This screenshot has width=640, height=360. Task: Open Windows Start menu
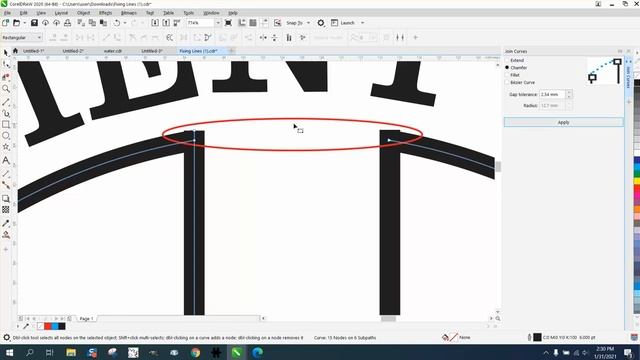[x=9, y=352]
